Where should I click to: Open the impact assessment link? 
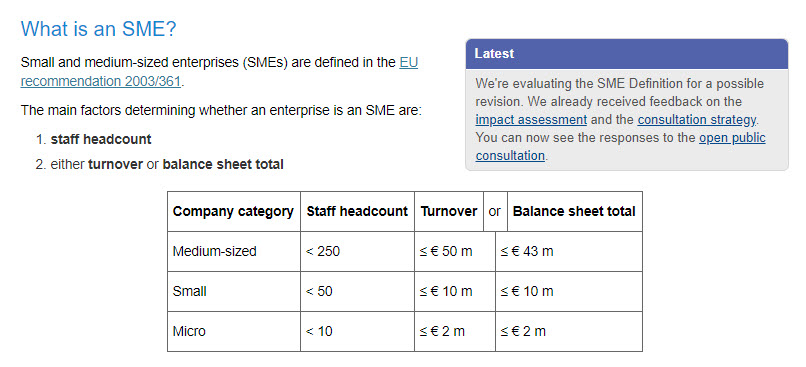(531, 120)
